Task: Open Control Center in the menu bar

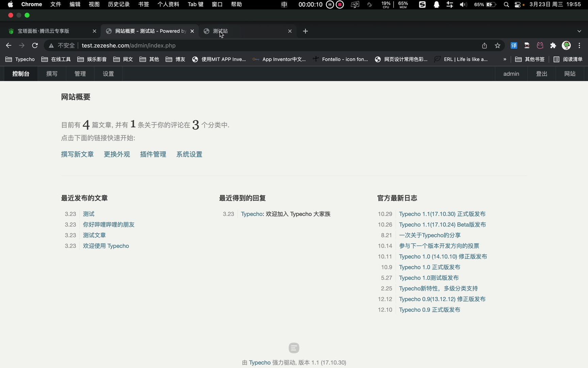Action: [x=518, y=4]
